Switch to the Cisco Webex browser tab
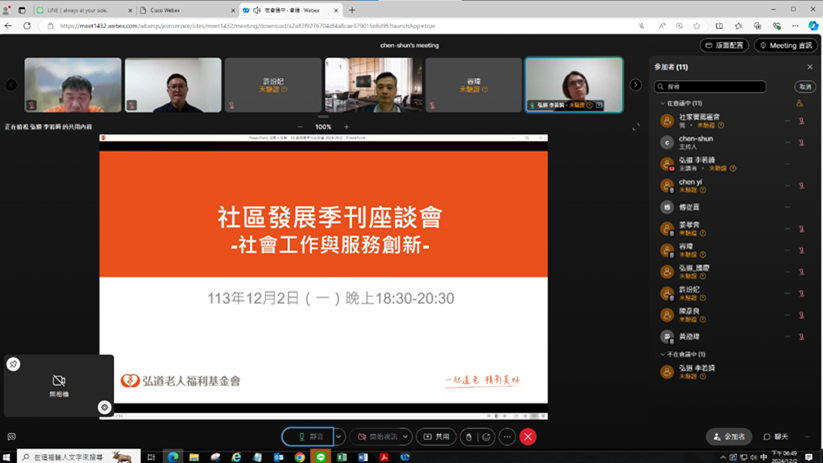This screenshot has width=823, height=463. pos(184,10)
